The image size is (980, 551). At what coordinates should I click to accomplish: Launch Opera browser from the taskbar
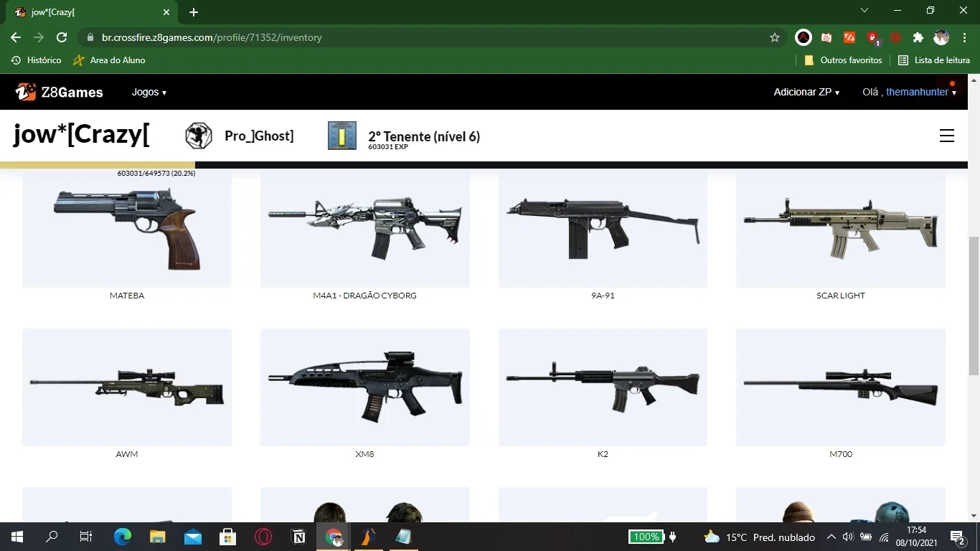click(x=263, y=537)
